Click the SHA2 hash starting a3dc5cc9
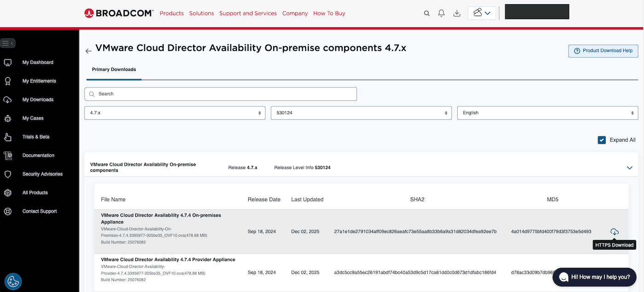The height and width of the screenshot is (292, 644). click(x=415, y=273)
